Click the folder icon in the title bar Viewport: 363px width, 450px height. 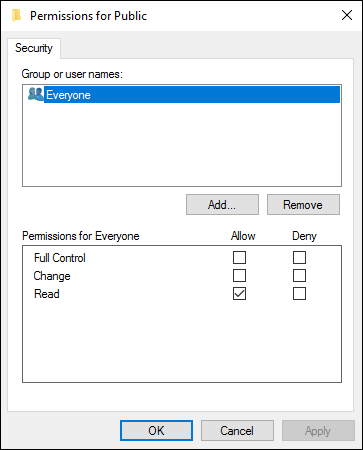coord(17,16)
